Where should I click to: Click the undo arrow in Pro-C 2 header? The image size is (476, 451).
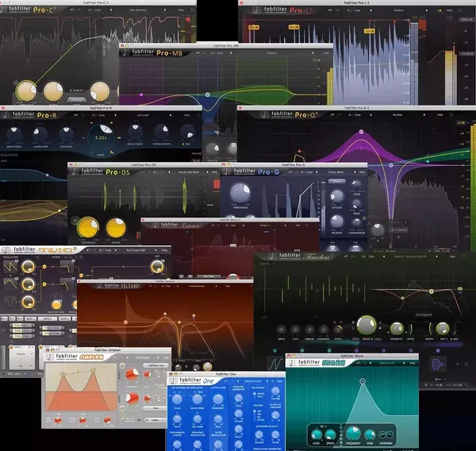(72, 10)
